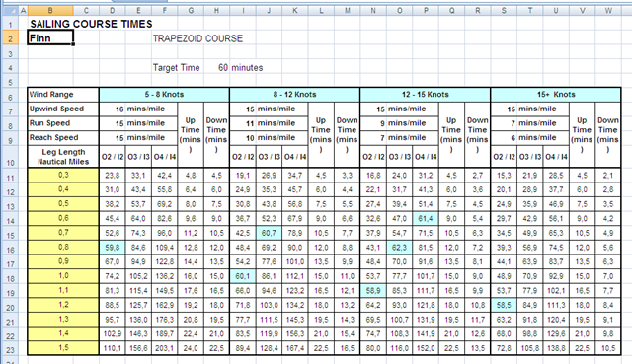Click the Run Speed row label
Viewport: 632px width, 364px height.
pos(63,123)
